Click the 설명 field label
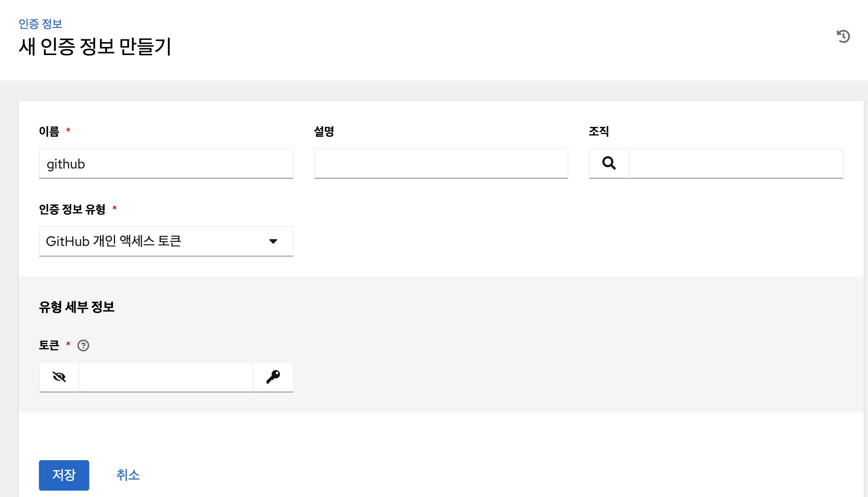868x497 pixels. [324, 131]
